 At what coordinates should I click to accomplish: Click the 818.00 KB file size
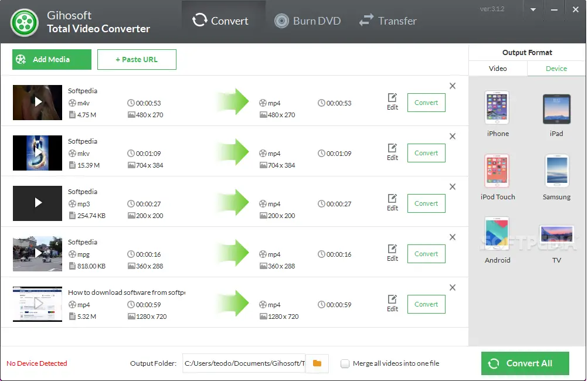[91, 266]
